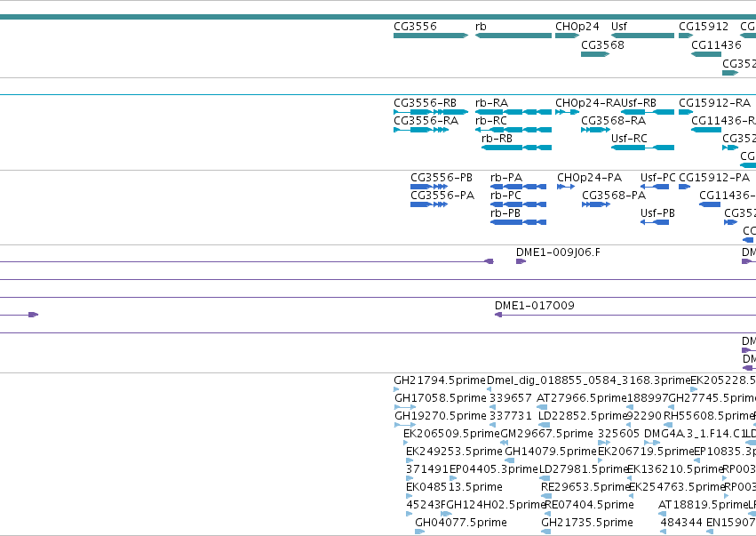The height and width of the screenshot is (536, 756).
Task: Open EST label EK249253.5prime
Action: tap(454, 452)
